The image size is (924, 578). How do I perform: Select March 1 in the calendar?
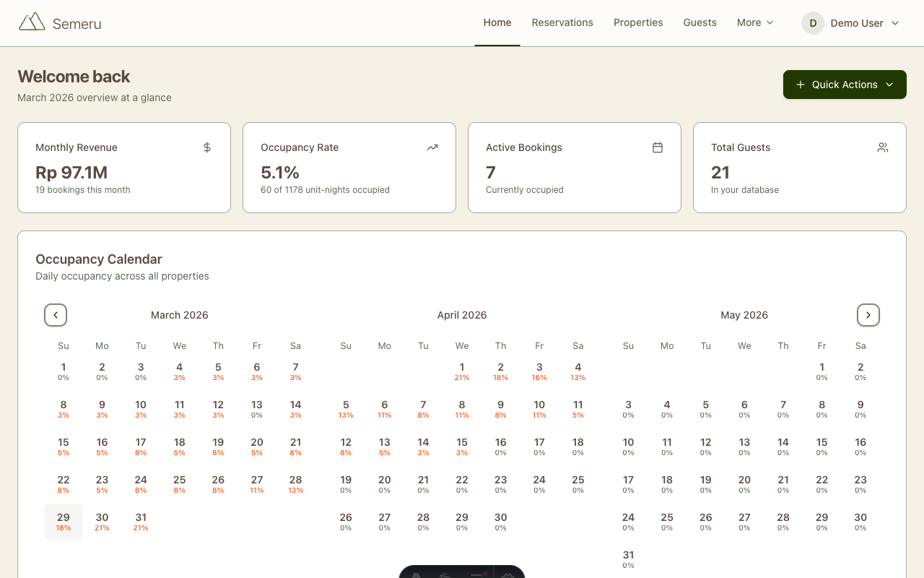[64, 371]
